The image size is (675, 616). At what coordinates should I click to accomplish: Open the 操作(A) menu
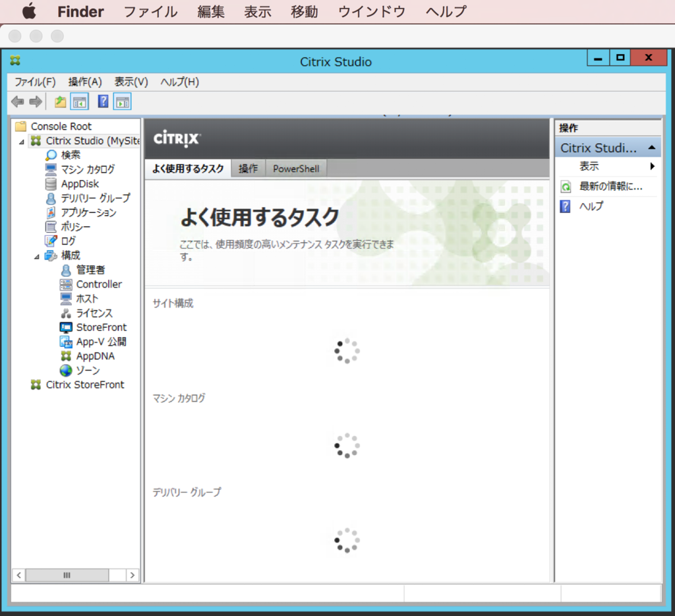pos(85,82)
